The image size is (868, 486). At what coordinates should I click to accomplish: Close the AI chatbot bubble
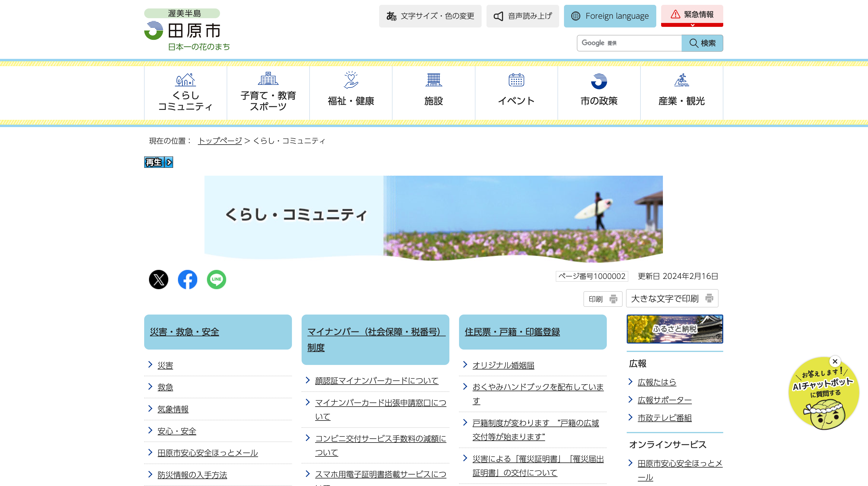click(x=835, y=361)
